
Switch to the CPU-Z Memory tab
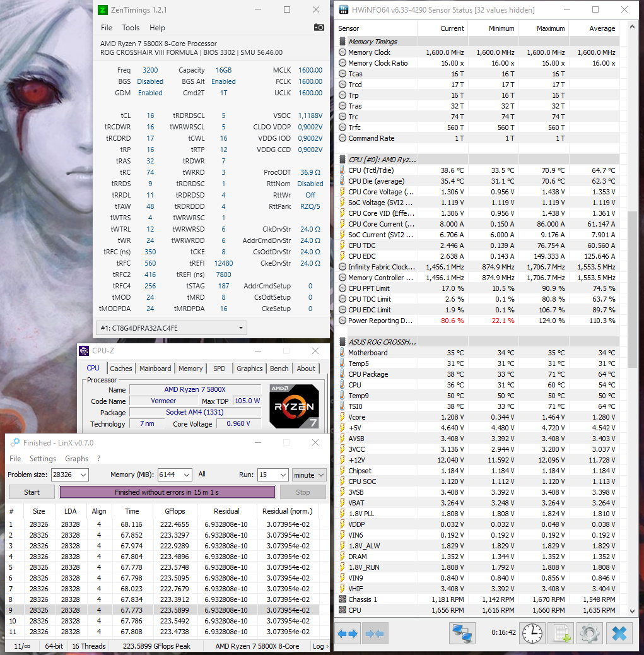tap(190, 369)
